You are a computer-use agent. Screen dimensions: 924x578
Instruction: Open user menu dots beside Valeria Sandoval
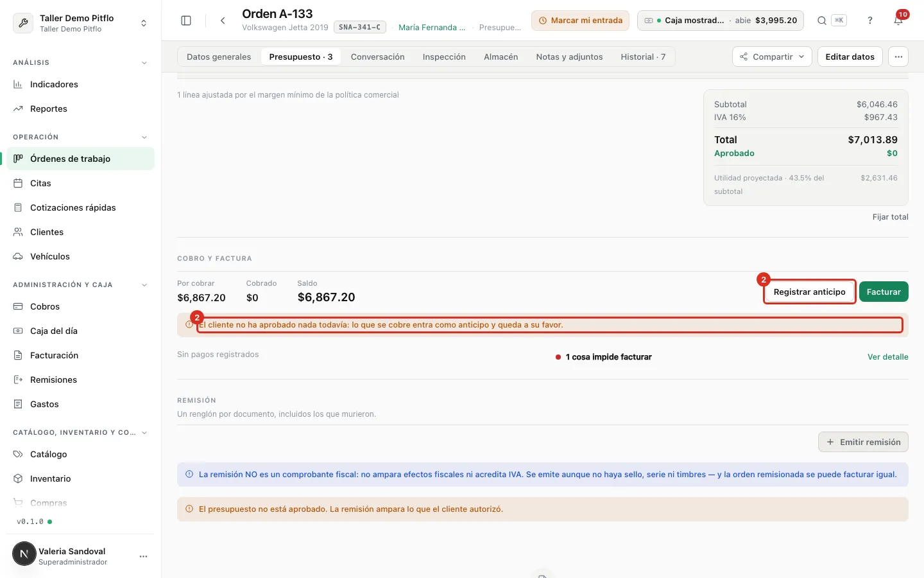pyautogui.click(x=144, y=556)
